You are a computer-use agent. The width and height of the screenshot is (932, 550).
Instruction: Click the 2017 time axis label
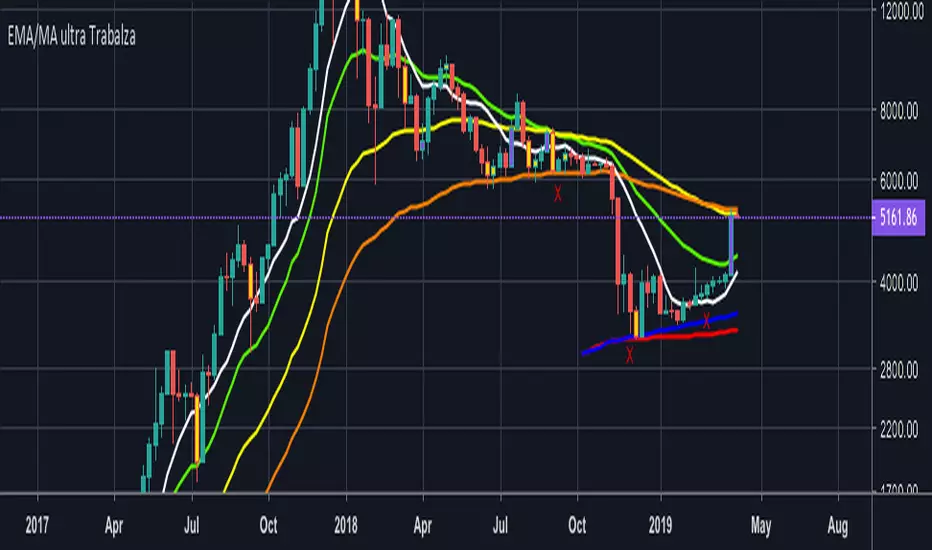tap(37, 525)
